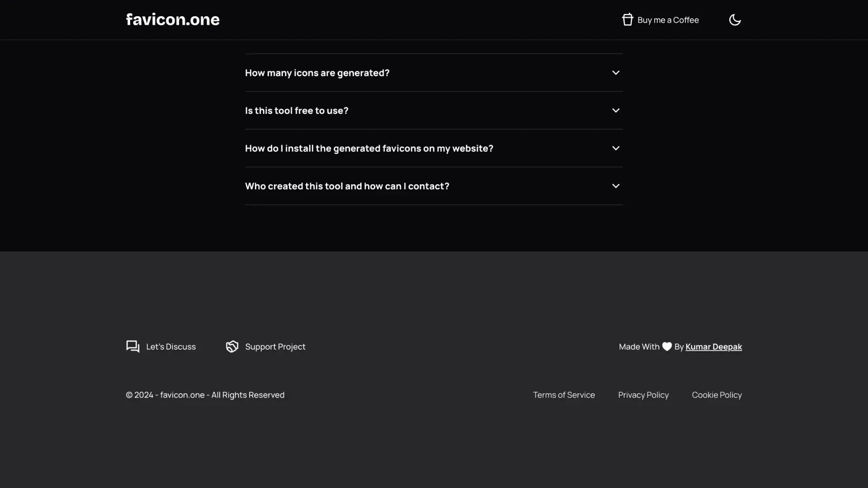Expand chevron for installing generated favicons question
Image resolution: width=868 pixels, height=488 pixels.
tap(615, 148)
